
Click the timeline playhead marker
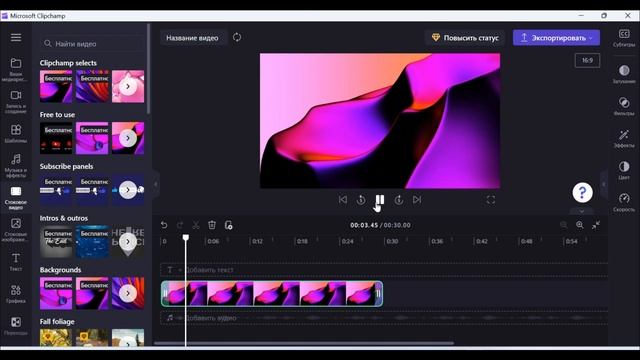pyautogui.click(x=186, y=238)
